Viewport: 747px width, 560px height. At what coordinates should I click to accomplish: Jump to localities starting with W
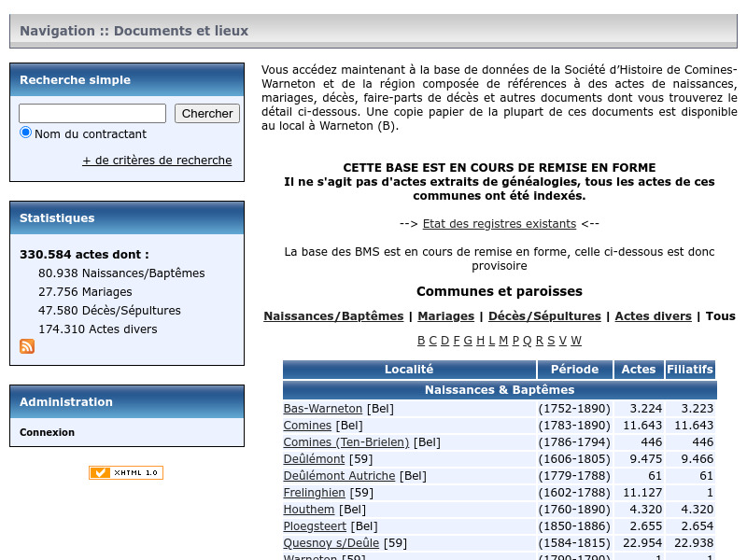point(576,340)
